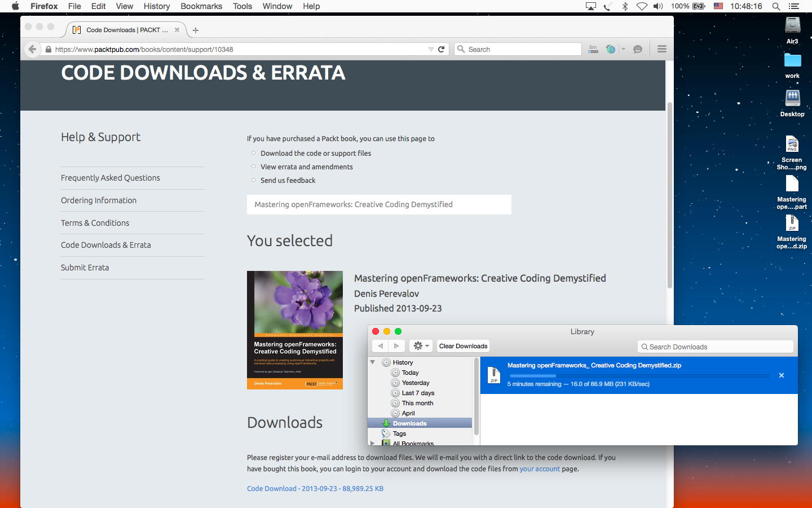Focus the Search Downloads field
812x508 pixels.
point(715,347)
